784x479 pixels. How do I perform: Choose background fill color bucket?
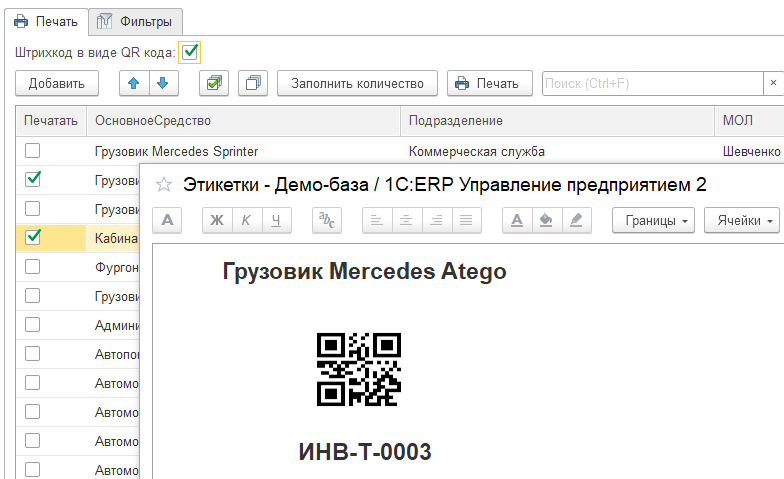[x=546, y=220]
